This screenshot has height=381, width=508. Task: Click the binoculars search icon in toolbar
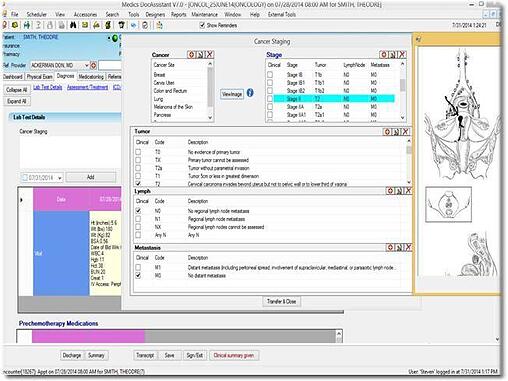[73, 25]
